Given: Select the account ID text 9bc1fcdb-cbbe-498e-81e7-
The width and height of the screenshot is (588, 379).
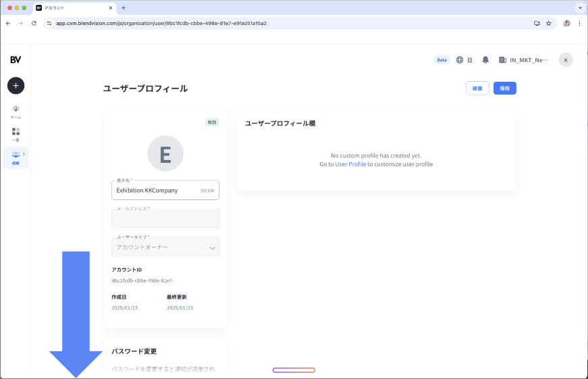Looking at the screenshot, I should coord(142,280).
